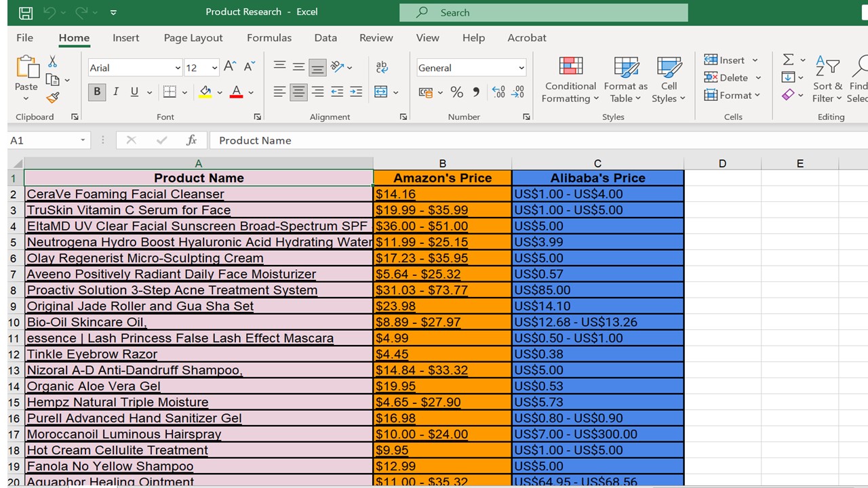Switch to the Formulas ribbon tab

[269, 38]
